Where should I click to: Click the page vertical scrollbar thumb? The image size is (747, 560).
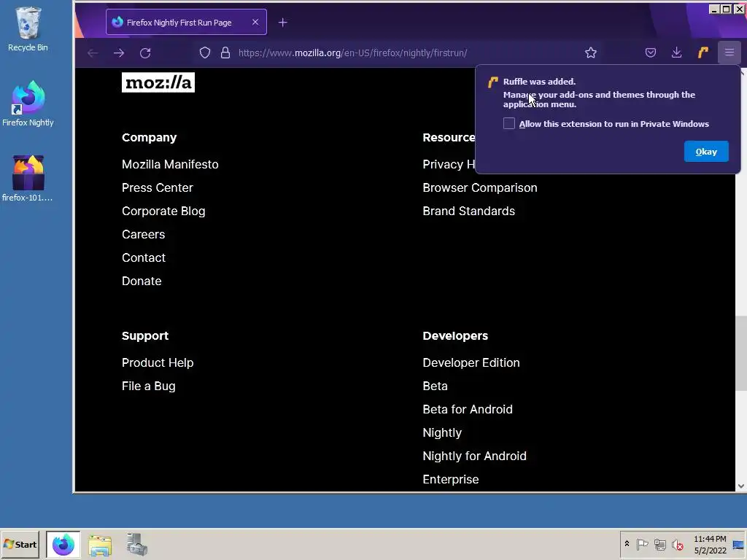coord(741,353)
